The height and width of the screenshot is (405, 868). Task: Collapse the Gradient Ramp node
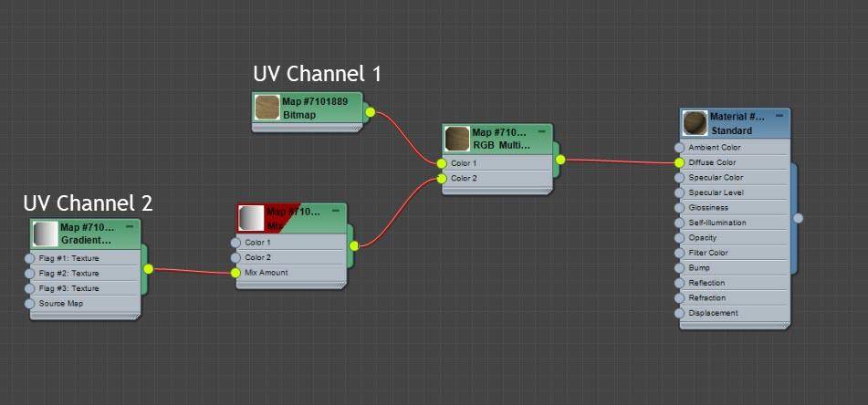click(x=129, y=225)
